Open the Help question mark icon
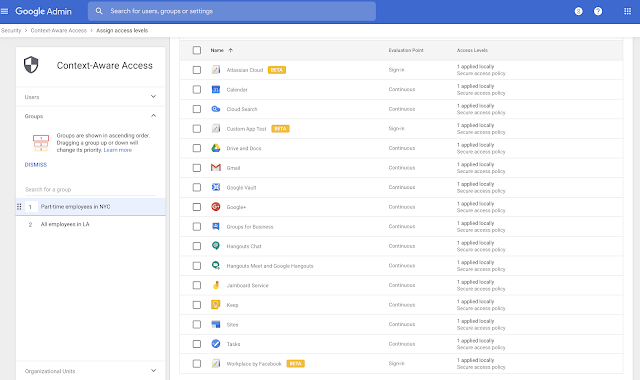Screen dimensions: 640x380 point(598,11)
